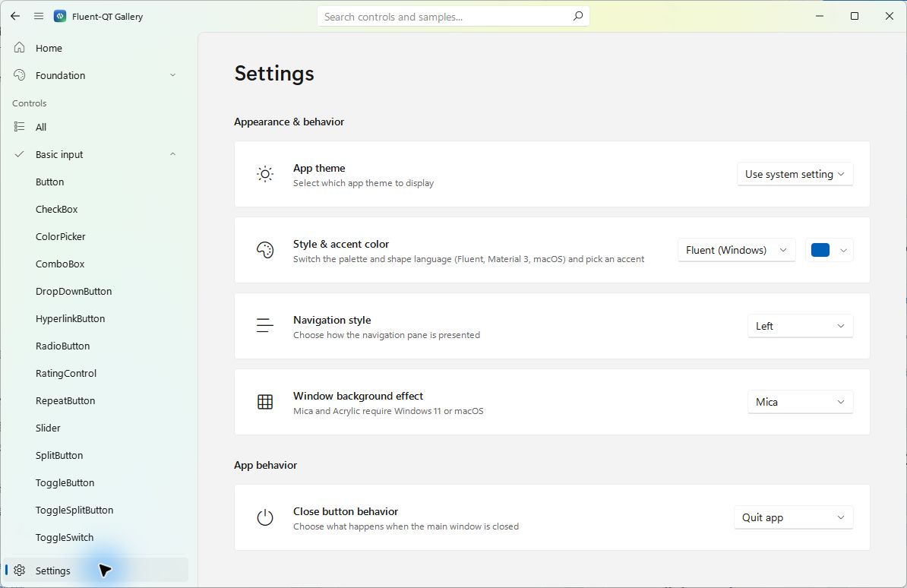Click the Navigation style title
The image size is (907, 588).
(x=332, y=320)
